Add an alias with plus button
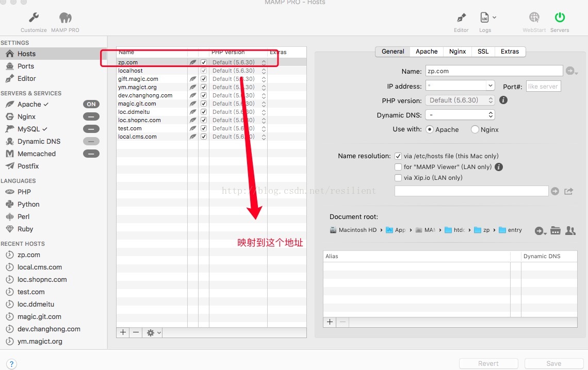Screen dimensions: 588x370 330,322
